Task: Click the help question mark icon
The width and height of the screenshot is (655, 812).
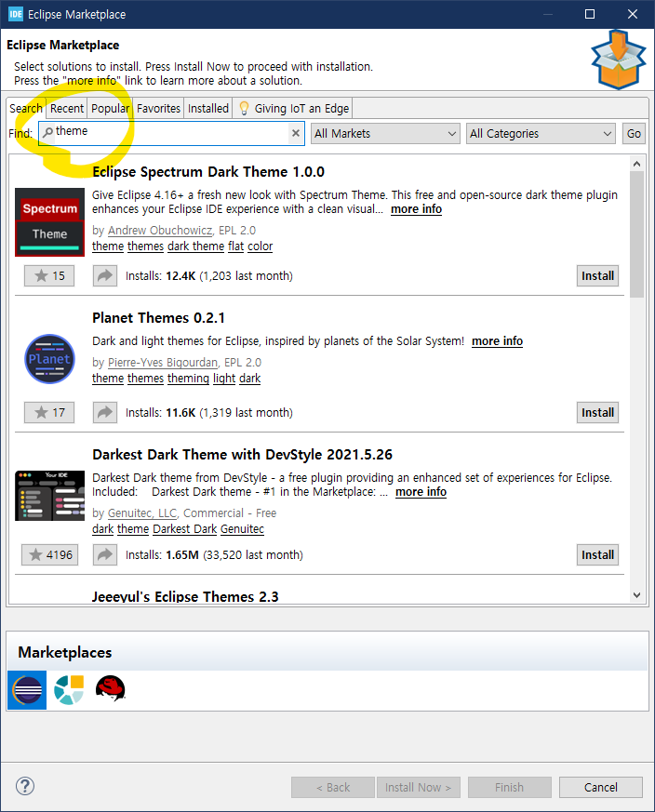Action: [x=25, y=786]
